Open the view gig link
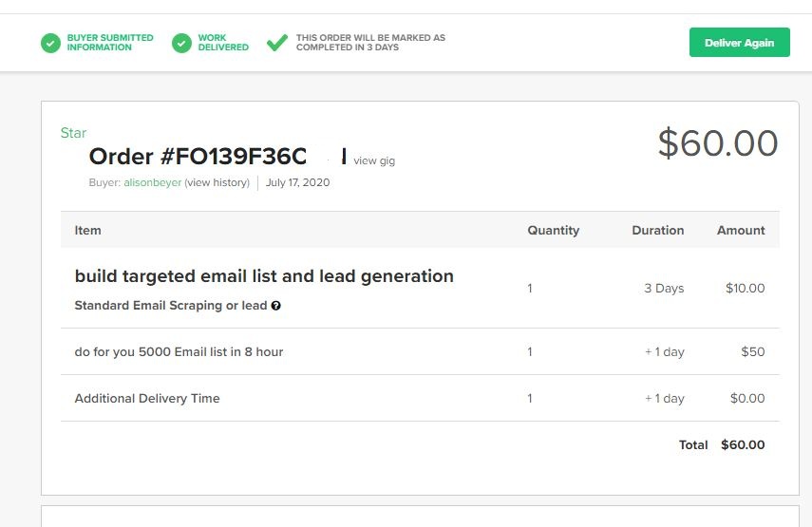This screenshot has height=527, width=812. [x=374, y=161]
